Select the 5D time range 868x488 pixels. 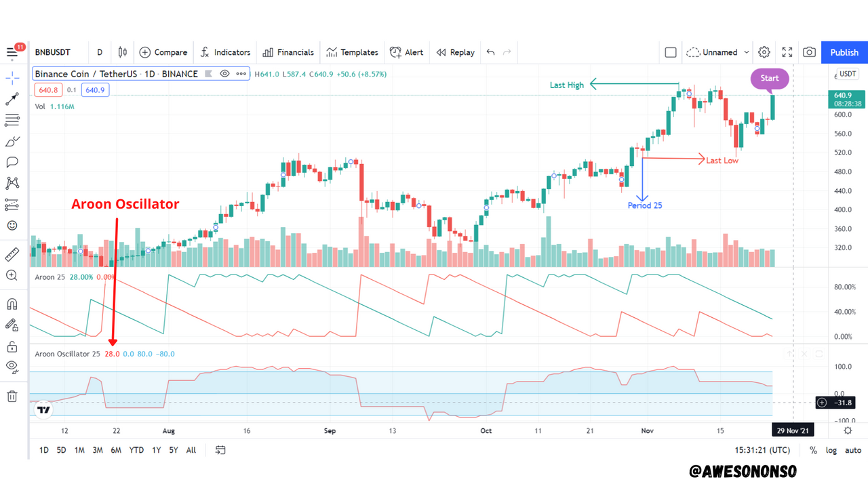click(62, 450)
